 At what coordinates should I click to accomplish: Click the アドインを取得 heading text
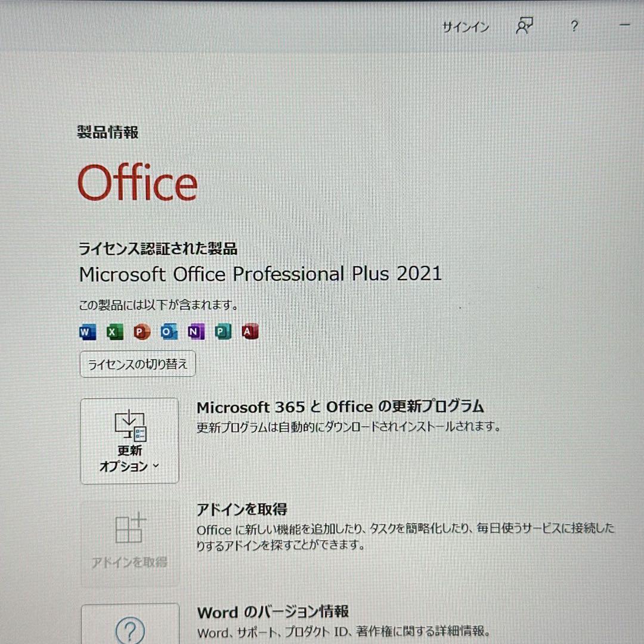(x=242, y=509)
